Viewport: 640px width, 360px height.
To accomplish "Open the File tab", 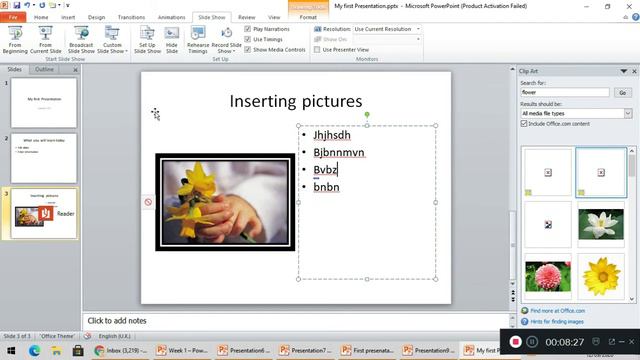I will point(13,17).
